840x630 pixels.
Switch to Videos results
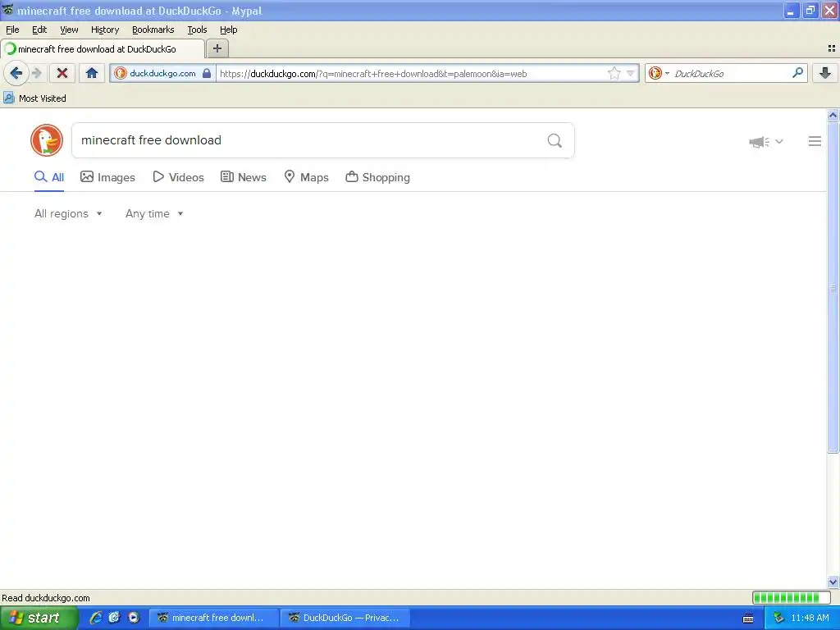click(x=178, y=177)
